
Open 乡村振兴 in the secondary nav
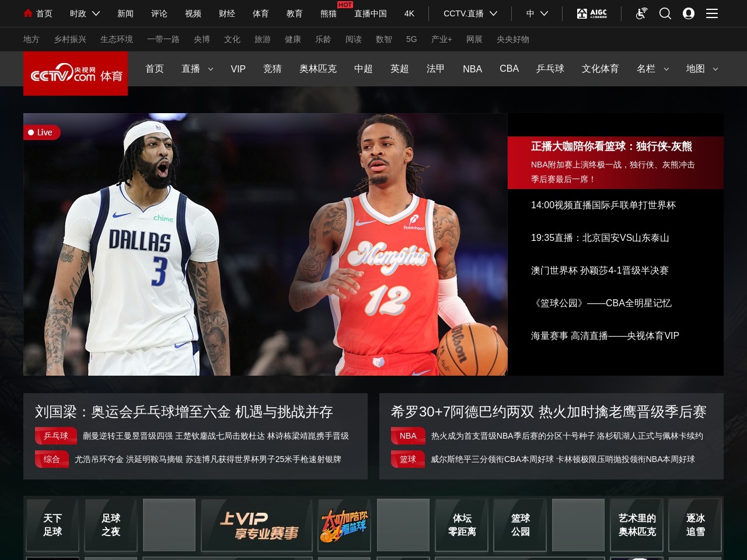[x=70, y=39]
